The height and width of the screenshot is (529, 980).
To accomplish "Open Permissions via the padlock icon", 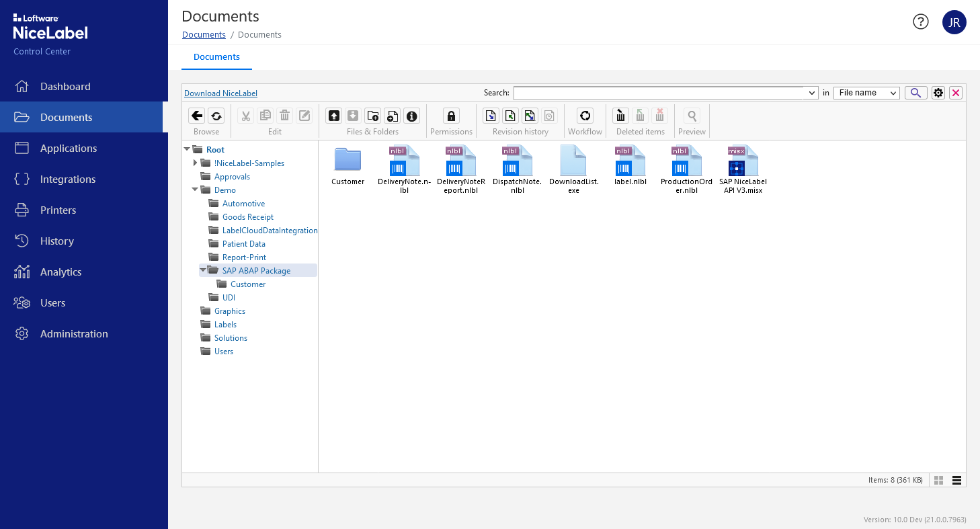I will pos(451,116).
